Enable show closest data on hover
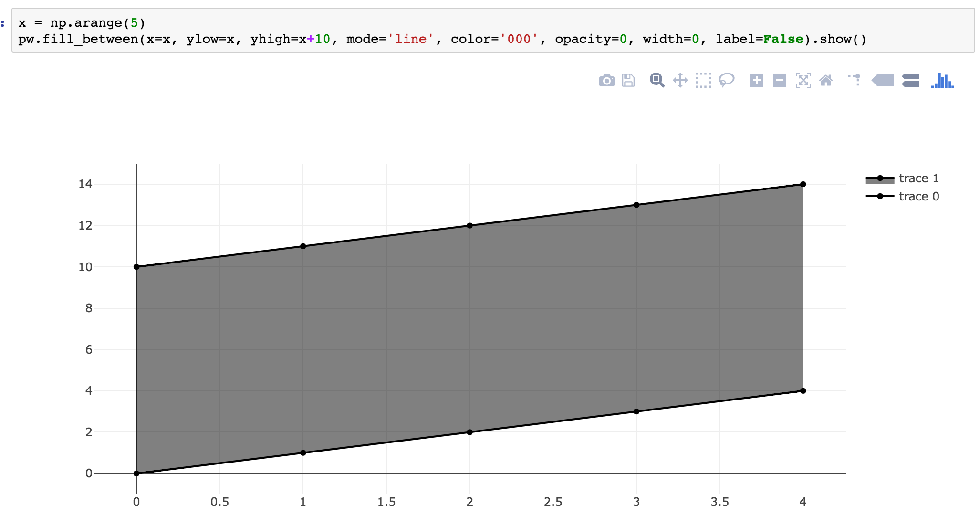Viewport: 980px width, 526px height. coord(883,80)
